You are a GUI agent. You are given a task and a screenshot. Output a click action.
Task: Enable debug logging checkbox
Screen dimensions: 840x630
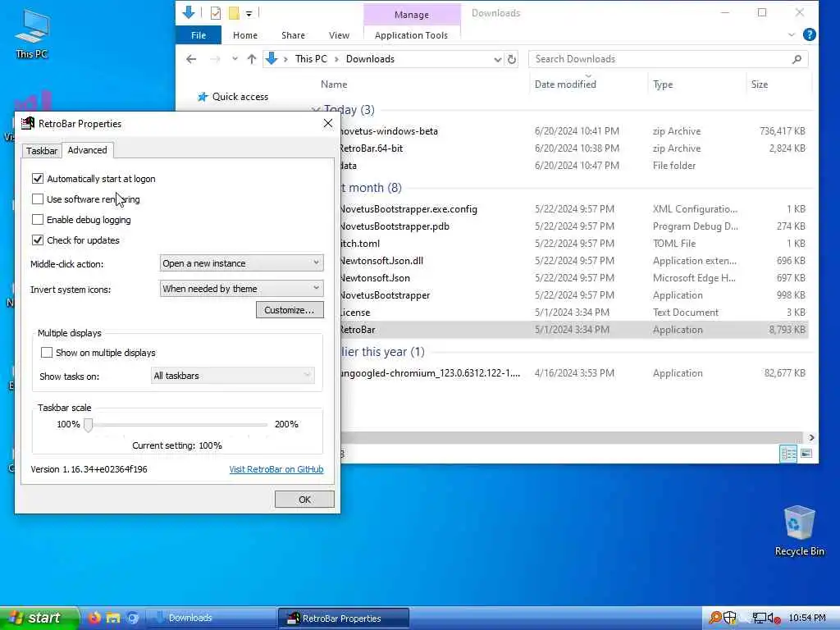38,220
